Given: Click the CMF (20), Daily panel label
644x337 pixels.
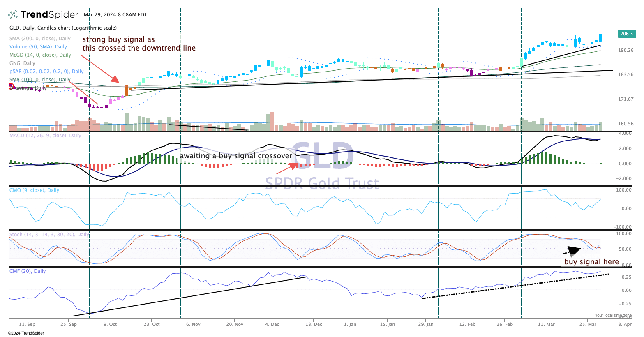Looking at the screenshot, I should pyautogui.click(x=28, y=271).
